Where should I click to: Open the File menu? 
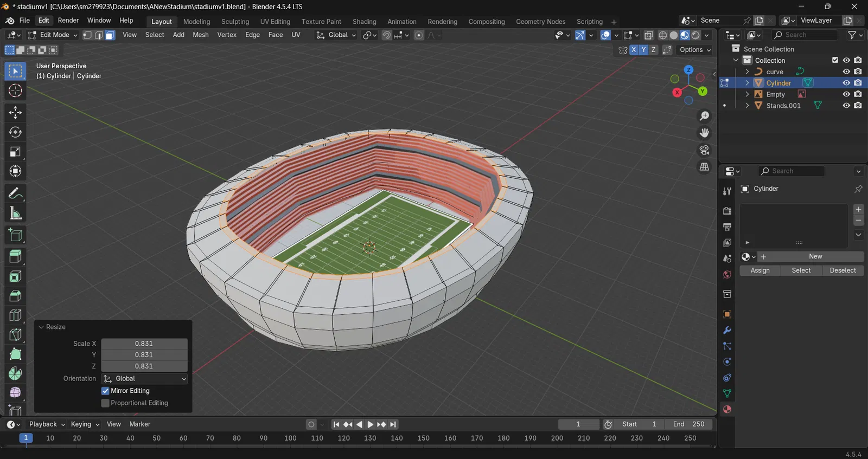(24, 21)
